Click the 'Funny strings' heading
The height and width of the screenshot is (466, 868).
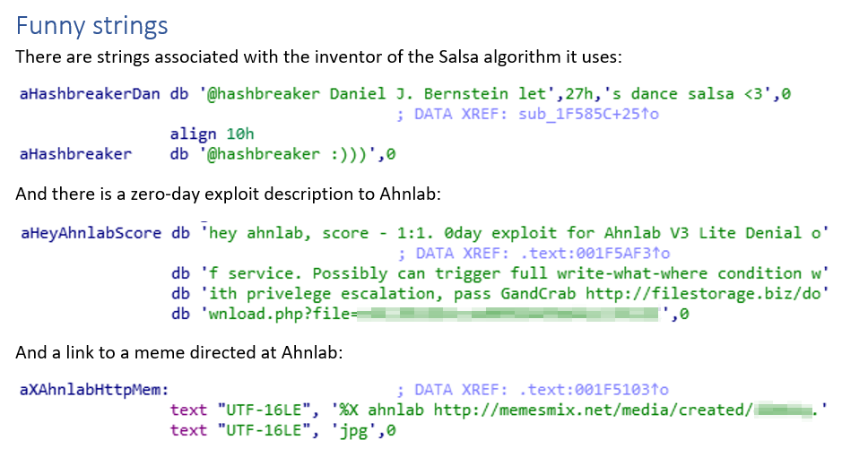point(91,26)
